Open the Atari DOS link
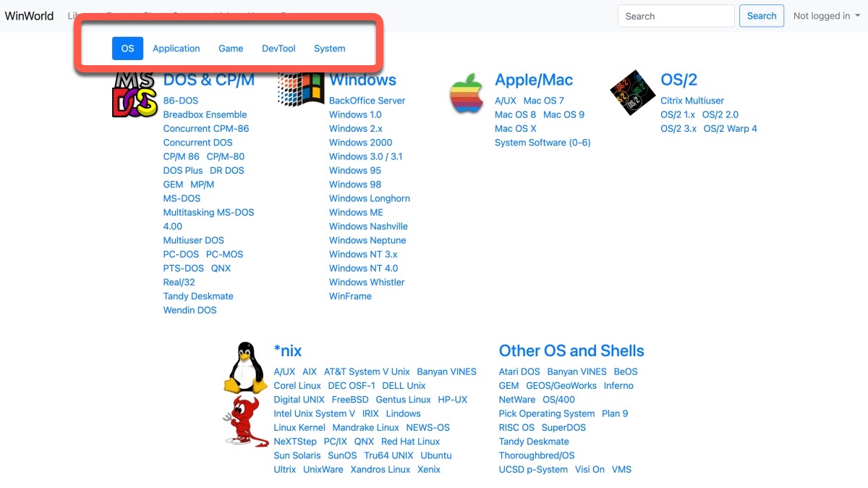 pyautogui.click(x=519, y=371)
